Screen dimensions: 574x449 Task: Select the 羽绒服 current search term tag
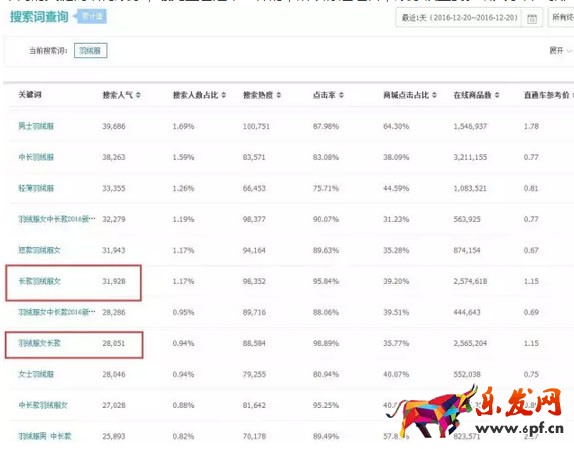click(x=90, y=50)
